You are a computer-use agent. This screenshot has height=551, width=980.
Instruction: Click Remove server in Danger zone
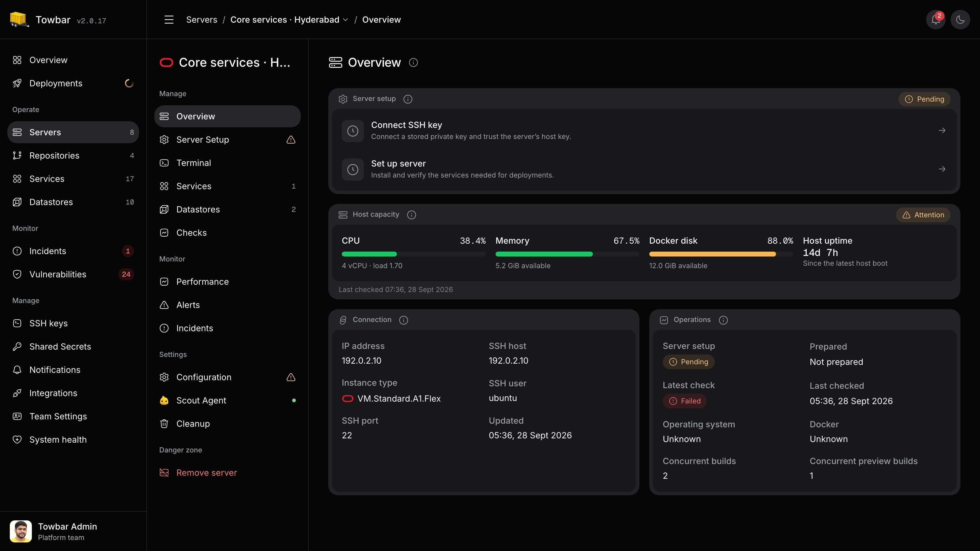point(227,473)
